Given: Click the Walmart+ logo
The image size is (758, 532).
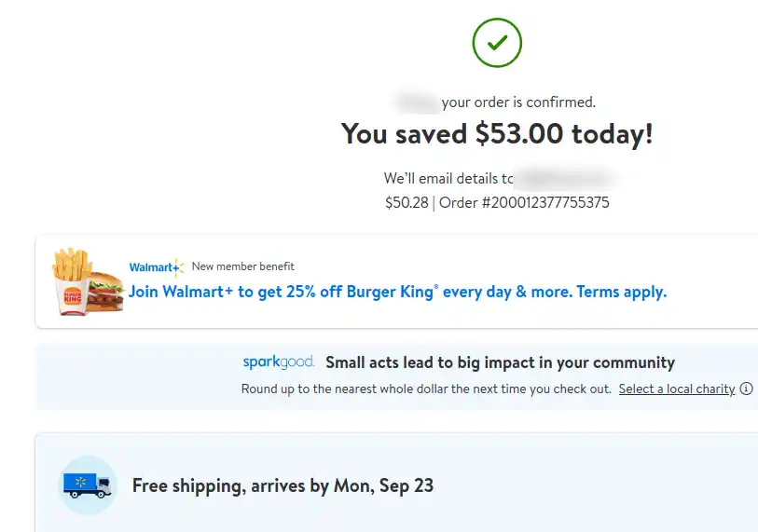Looking at the screenshot, I should [157, 267].
